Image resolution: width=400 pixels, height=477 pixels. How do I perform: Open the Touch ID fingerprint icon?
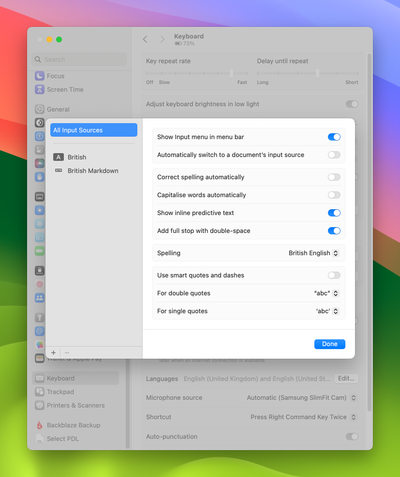coord(40,284)
